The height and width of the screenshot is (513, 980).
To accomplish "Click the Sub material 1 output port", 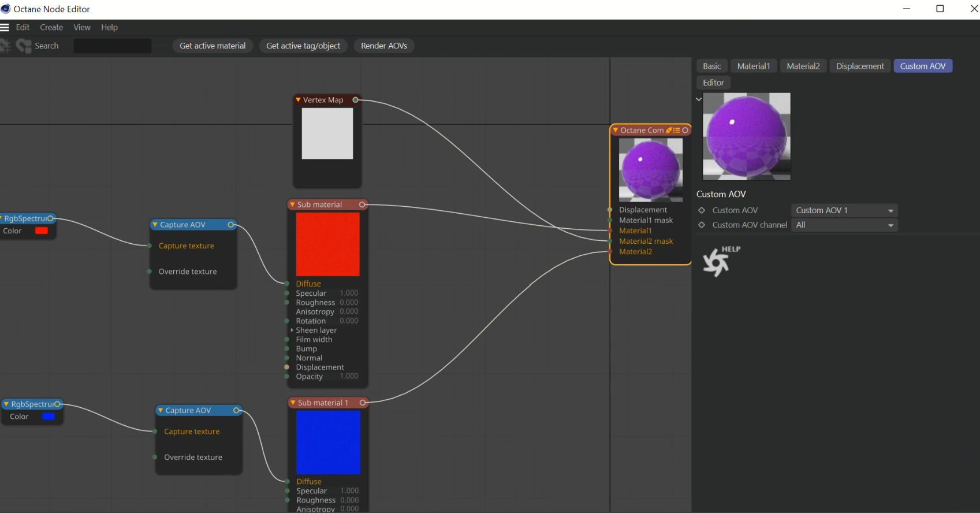I will click(x=363, y=403).
